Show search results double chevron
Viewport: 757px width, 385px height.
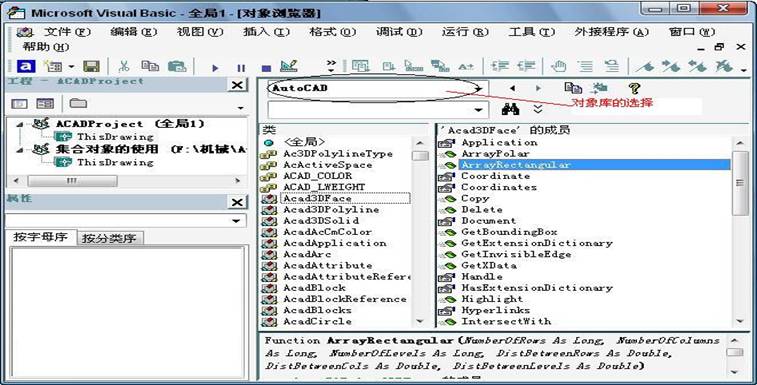538,109
